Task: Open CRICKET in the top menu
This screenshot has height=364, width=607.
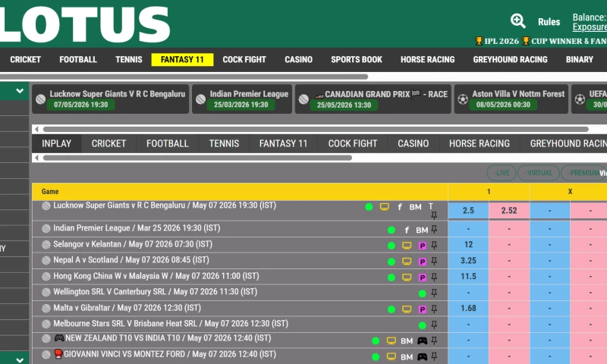Action: [x=26, y=60]
